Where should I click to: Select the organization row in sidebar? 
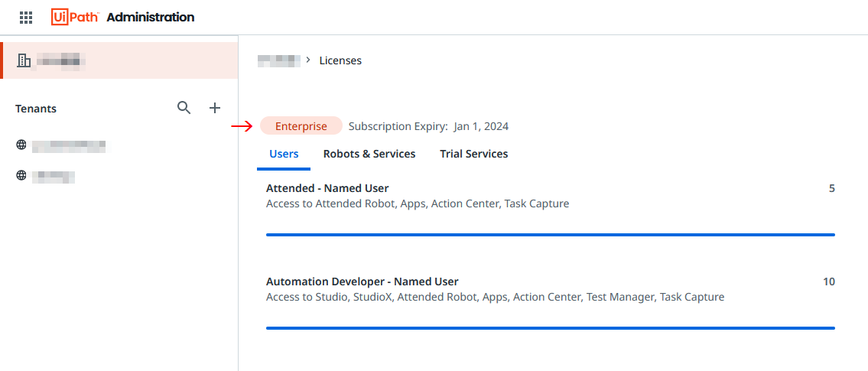pyautogui.click(x=119, y=60)
